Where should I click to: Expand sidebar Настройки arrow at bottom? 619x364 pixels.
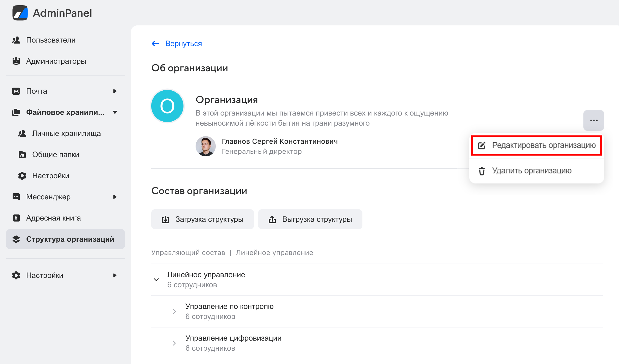[x=115, y=275]
